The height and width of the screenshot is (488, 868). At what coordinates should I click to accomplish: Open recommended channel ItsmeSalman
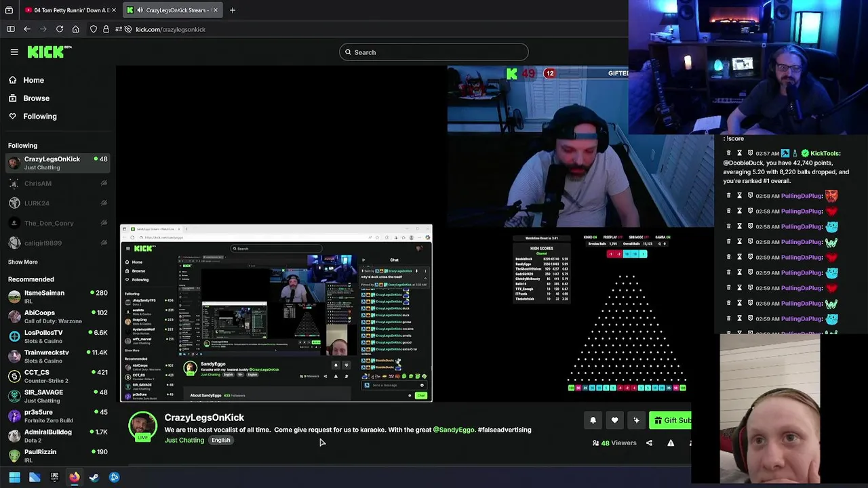(58, 296)
